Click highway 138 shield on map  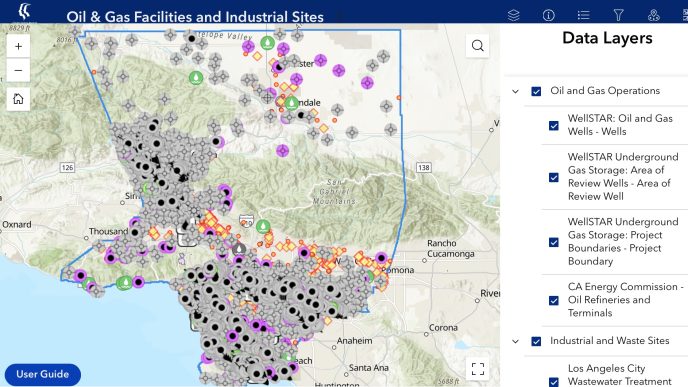coord(423,168)
